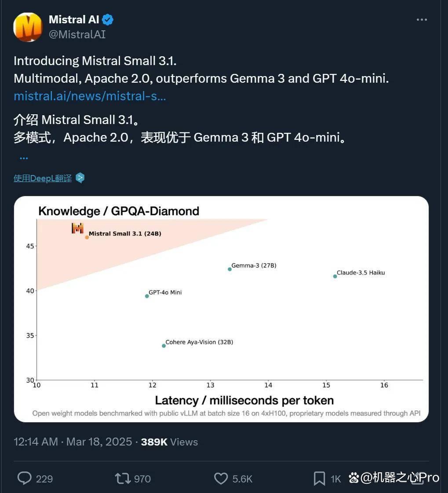Open the mistral.ai news link
Image resolution: width=448 pixels, height=493 pixels.
click(x=90, y=96)
